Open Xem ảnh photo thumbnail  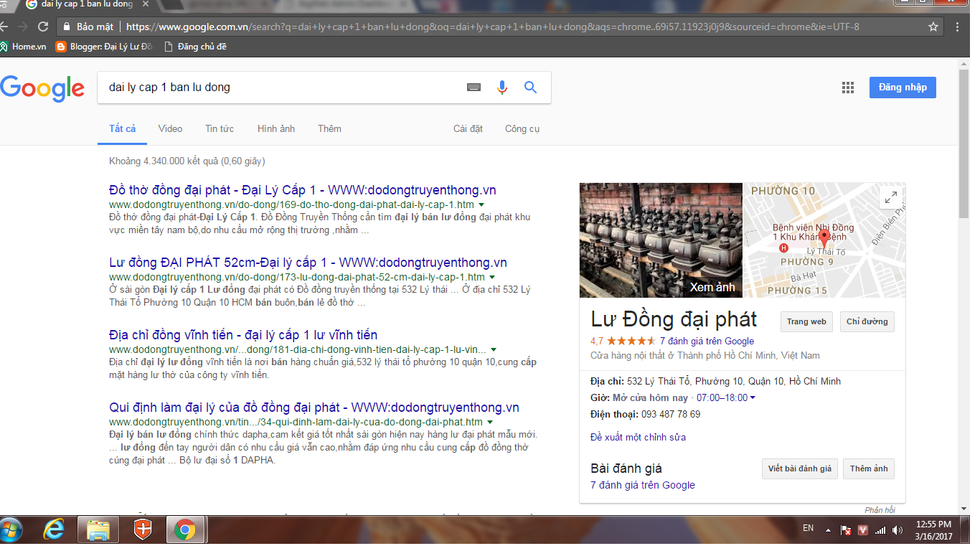click(x=661, y=240)
